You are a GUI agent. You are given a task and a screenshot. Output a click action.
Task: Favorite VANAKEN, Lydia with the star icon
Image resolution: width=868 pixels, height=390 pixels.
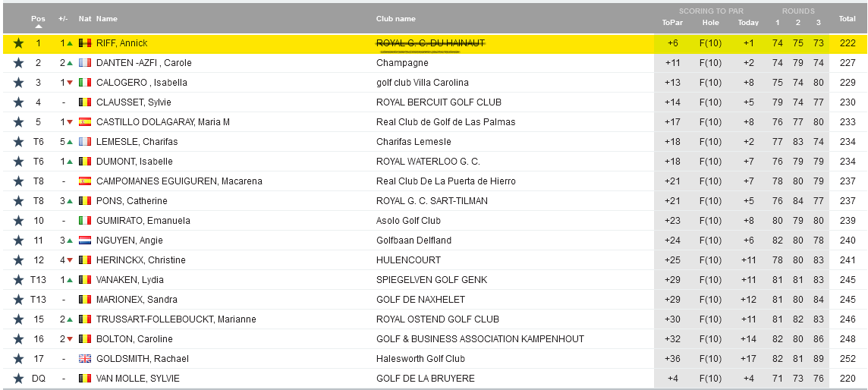(18, 280)
